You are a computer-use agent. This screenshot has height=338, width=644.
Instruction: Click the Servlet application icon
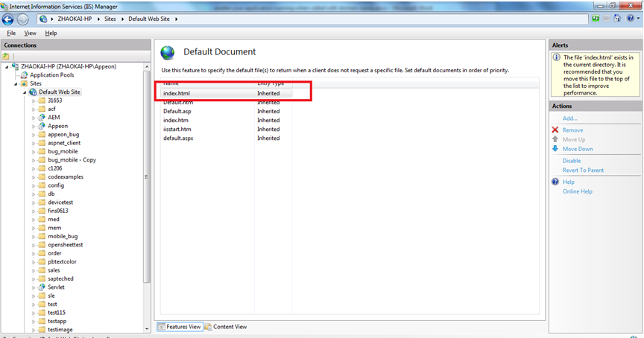(42, 287)
